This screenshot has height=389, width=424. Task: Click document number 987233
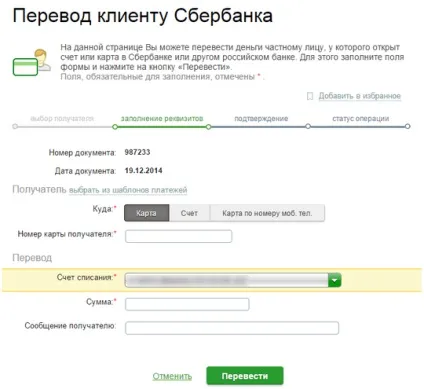click(x=137, y=152)
